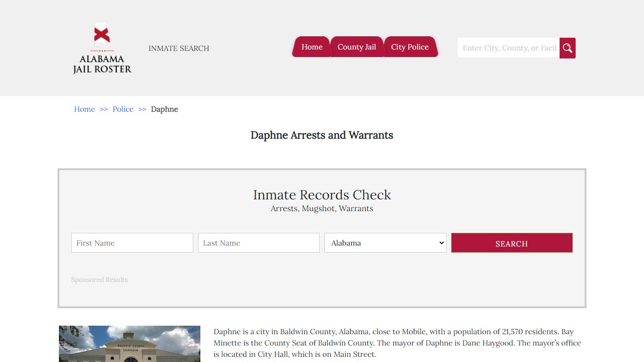Open the City Police tab
644x362 pixels.
coord(410,47)
